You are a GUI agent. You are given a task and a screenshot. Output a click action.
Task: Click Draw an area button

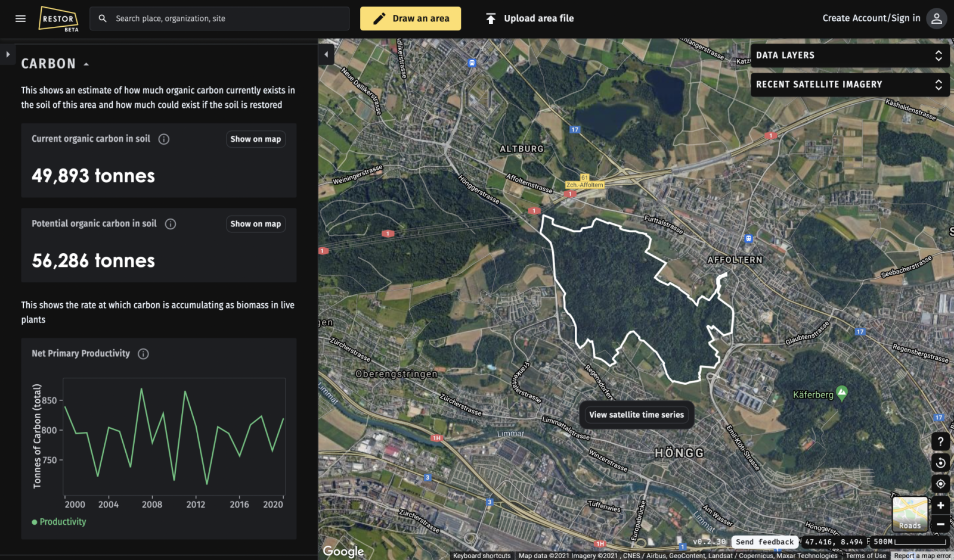coord(410,18)
